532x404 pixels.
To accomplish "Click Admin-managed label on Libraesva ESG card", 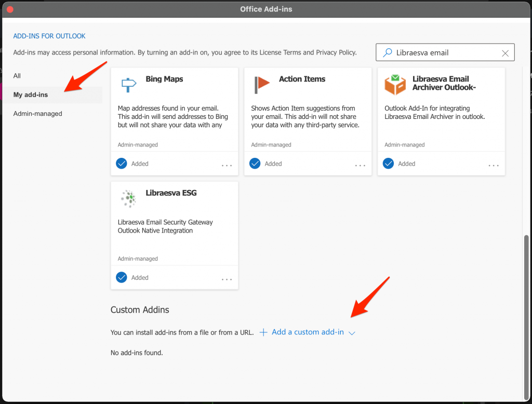I will click(x=138, y=259).
